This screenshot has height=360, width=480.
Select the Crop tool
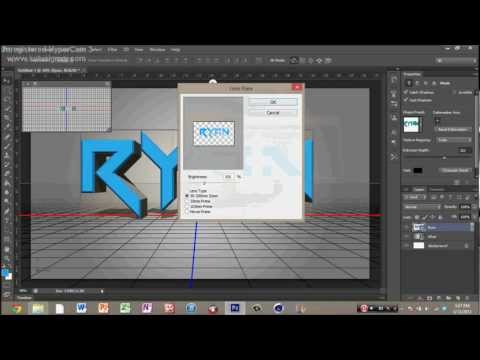(x=7, y=118)
